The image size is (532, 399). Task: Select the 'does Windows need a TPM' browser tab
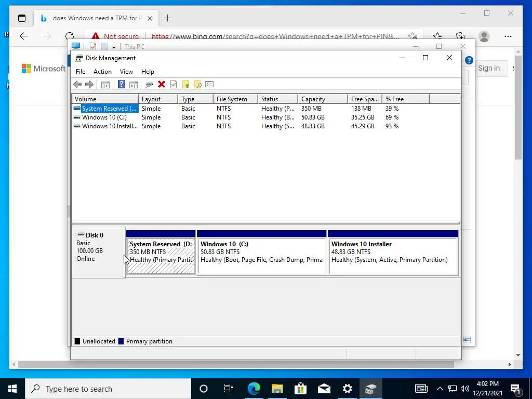point(96,18)
